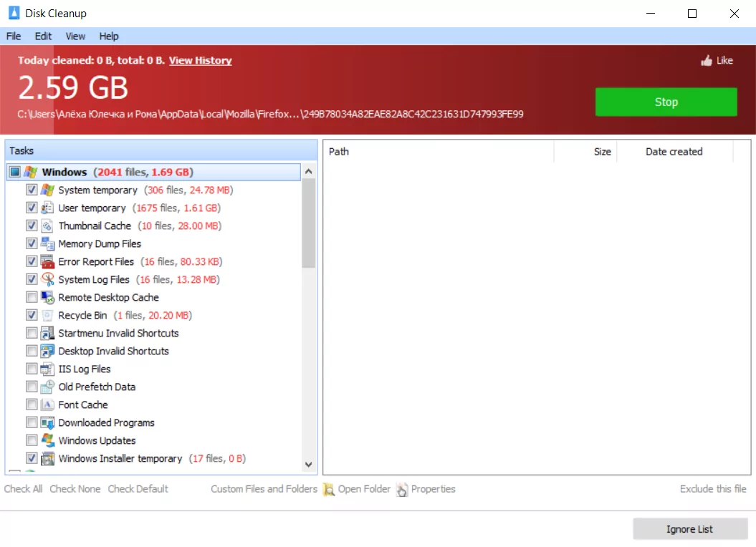Open the View menu
The width and height of the screenshot is (756, 547).
tap(75, 36)
